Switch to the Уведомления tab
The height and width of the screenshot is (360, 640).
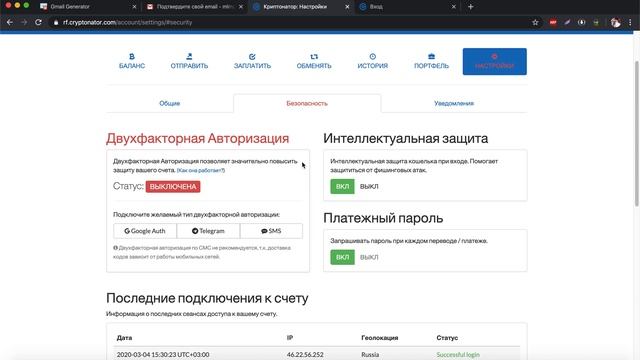click(x=454, y=103)
